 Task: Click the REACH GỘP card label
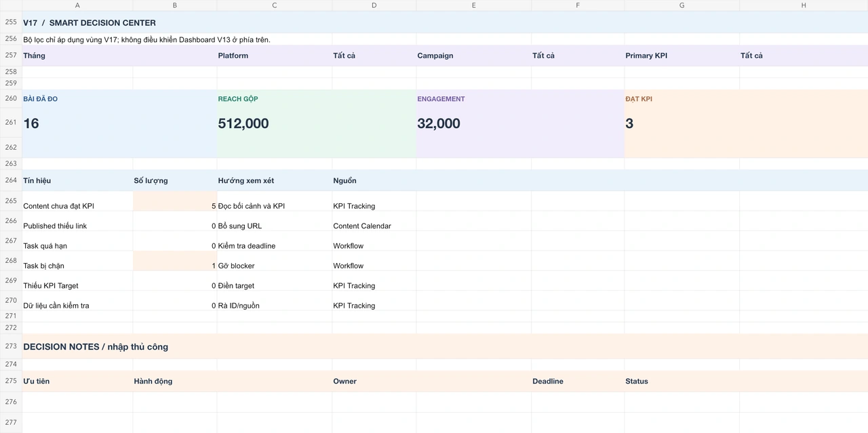click(238, 99)
